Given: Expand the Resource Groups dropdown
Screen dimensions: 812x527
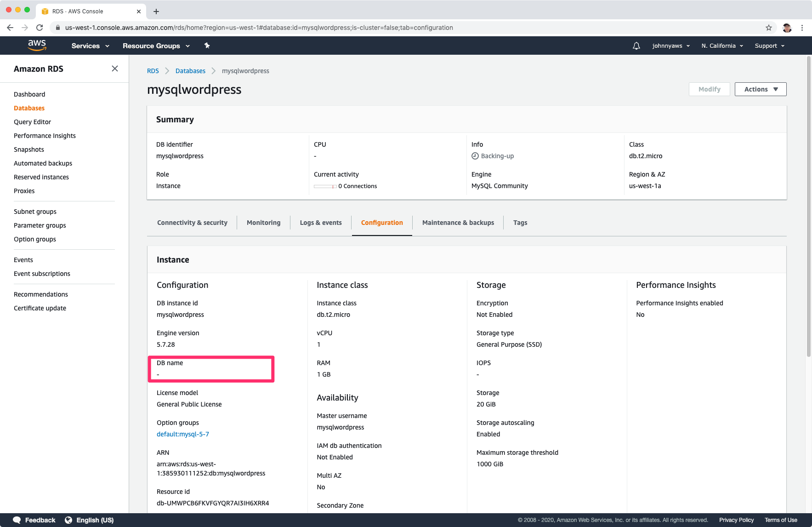Looking at the screenshot, I should pyautogui.click(x=156, y=46).
